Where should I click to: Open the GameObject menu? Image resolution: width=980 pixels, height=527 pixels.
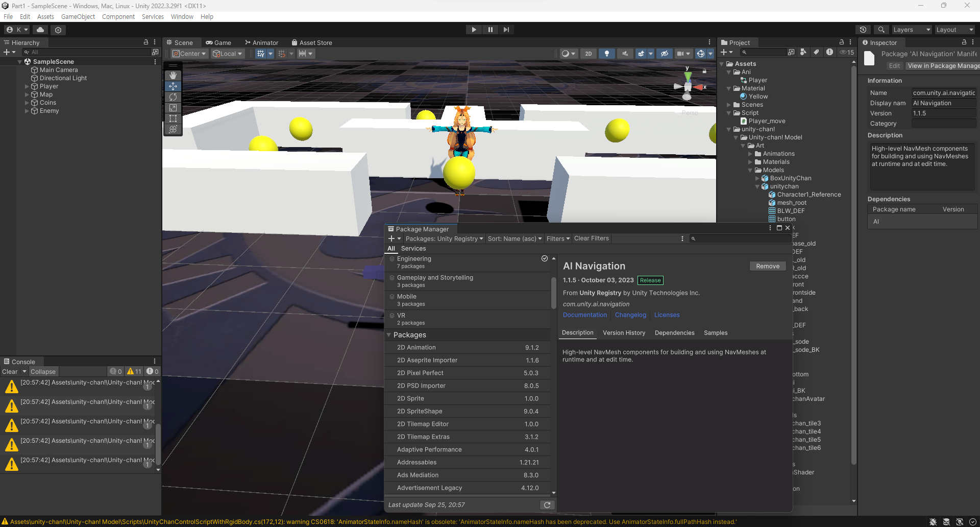coord(78,17)
